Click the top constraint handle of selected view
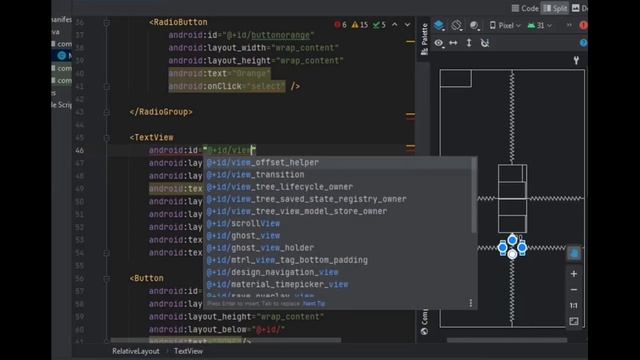This screenshot has height=360, width=640. (512, 240)
